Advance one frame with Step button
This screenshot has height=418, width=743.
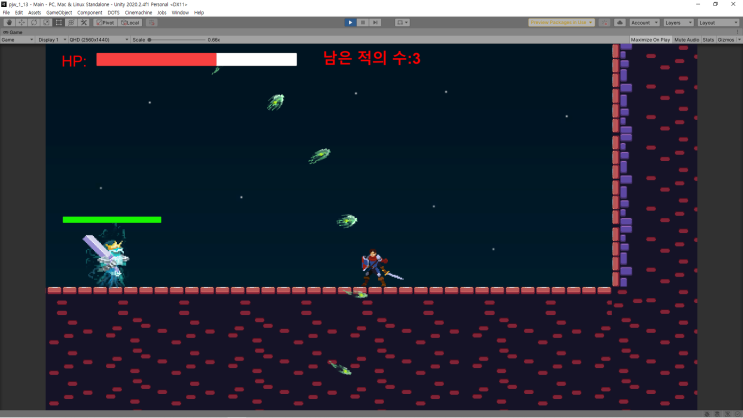pos(375,22)
